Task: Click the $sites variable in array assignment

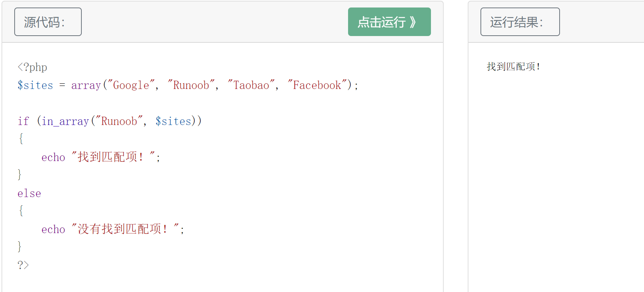Action: 35,85
